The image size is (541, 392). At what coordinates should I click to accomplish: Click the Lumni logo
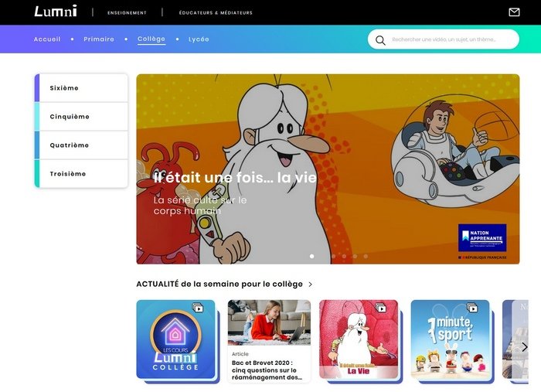(x=56, y=12)
